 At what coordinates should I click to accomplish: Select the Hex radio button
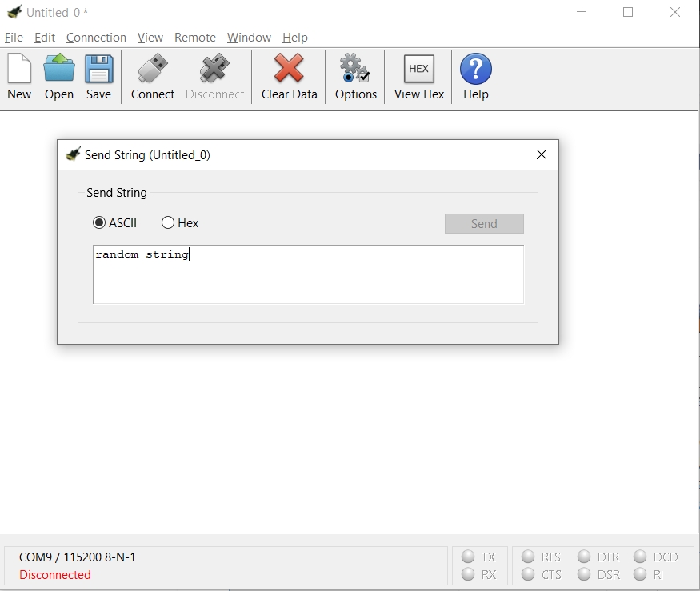(x=168, y=223)
